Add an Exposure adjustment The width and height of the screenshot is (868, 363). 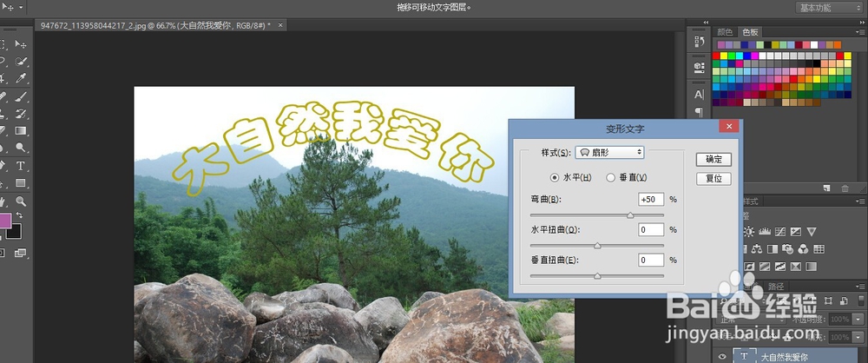(x=795, y=232)
